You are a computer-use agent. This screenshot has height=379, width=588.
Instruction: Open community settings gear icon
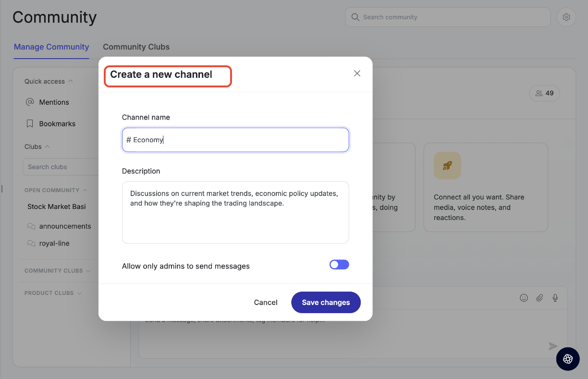click(x=566, y=17)
